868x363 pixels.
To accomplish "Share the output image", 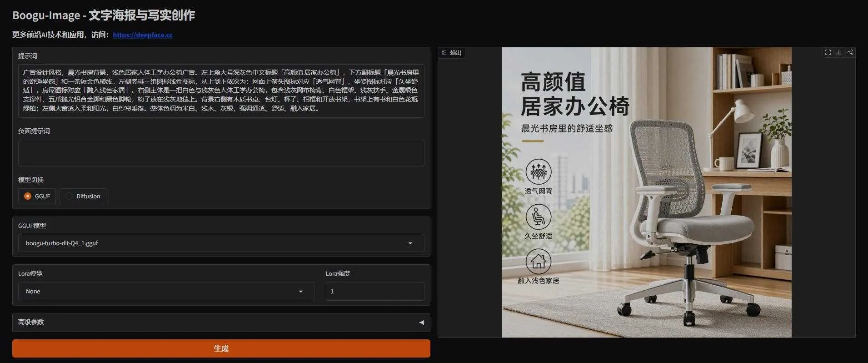I will (x=850, y=52).
